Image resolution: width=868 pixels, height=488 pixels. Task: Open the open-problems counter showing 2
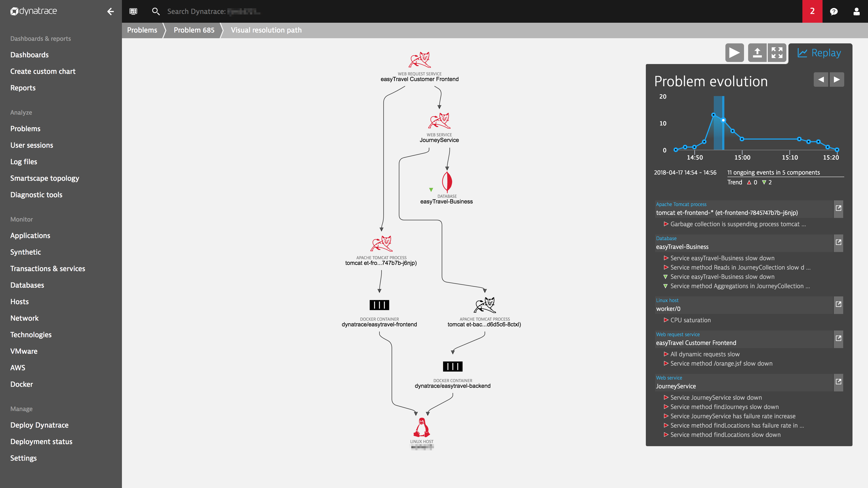tap(812, 11)
